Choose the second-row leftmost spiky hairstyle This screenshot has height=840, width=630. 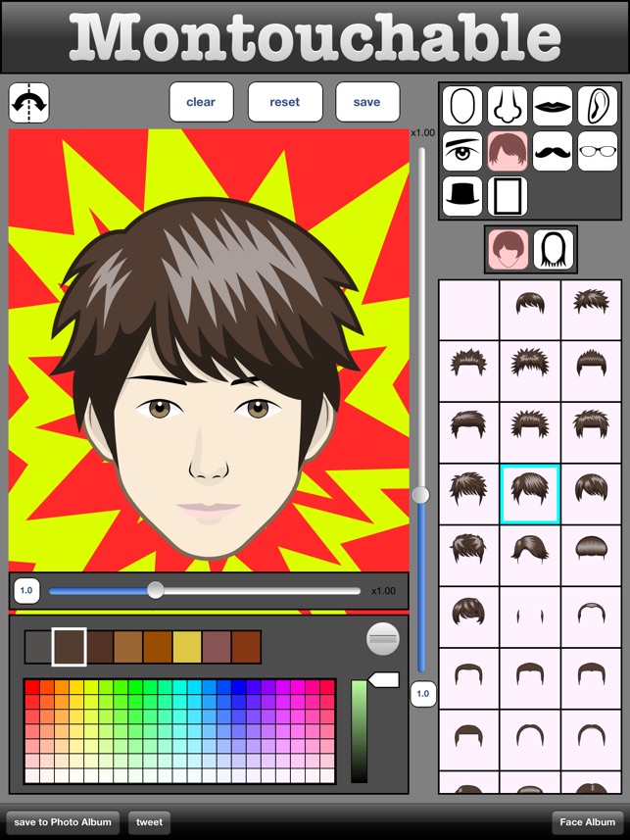point(468,371)
